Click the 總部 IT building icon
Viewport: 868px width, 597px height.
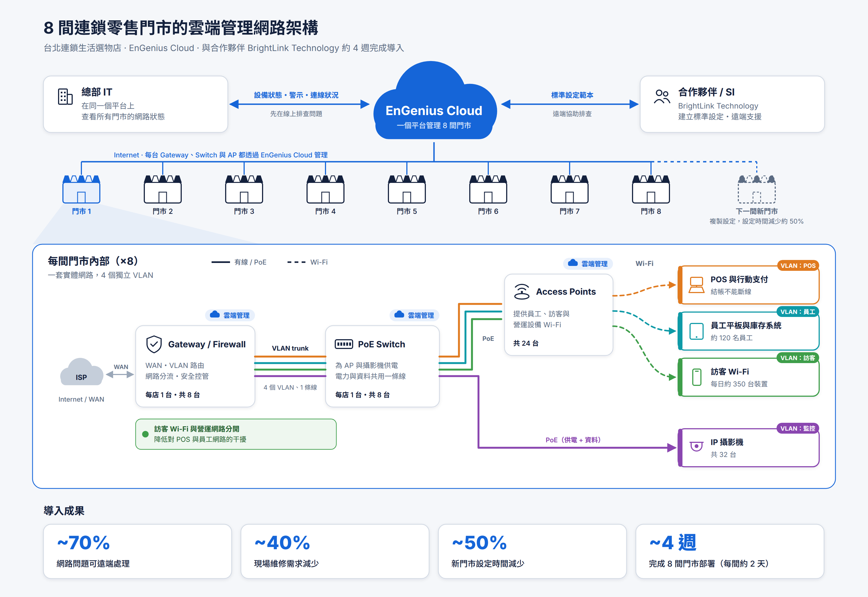pos(65,97)
